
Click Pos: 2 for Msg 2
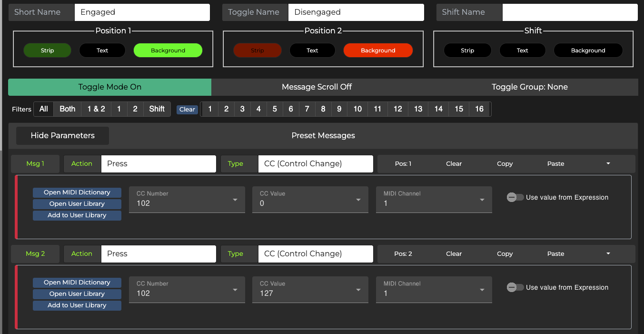point(403,254)
